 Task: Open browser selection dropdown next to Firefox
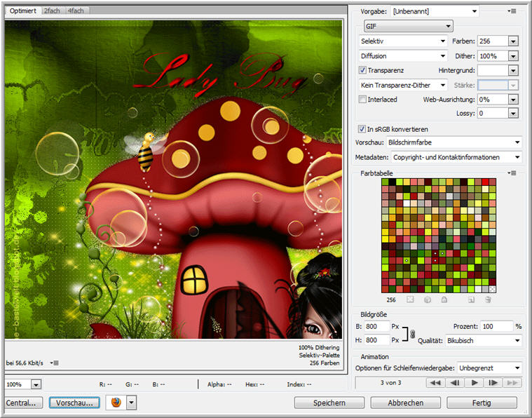[x=131, y=403]
